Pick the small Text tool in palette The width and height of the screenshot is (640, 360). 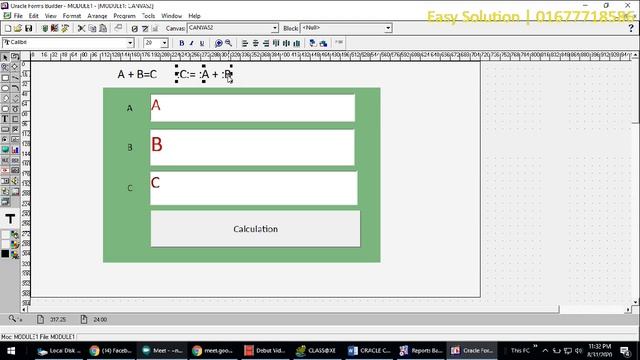[5, 119]
